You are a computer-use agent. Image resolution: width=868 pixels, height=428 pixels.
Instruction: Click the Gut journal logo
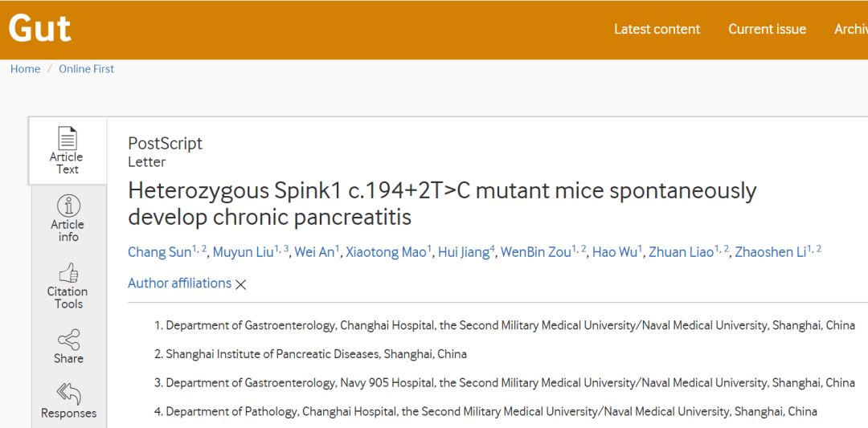(40, 28)
